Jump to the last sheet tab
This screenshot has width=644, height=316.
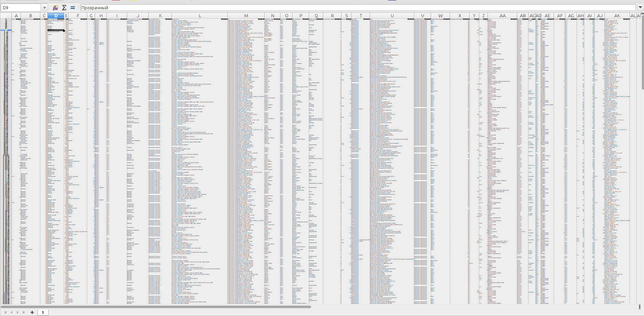point(24,312)
